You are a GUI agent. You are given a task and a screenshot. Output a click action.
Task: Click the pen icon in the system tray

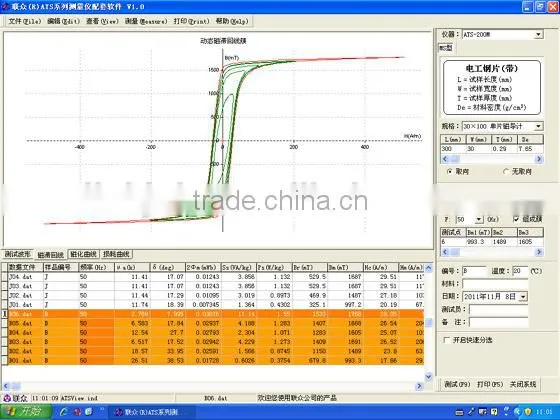[x=471, y=412]
